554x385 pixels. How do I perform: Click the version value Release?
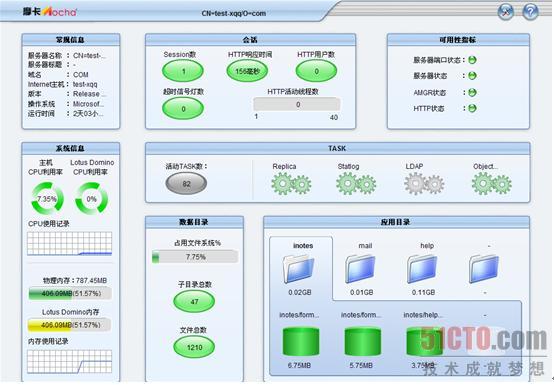89,94
